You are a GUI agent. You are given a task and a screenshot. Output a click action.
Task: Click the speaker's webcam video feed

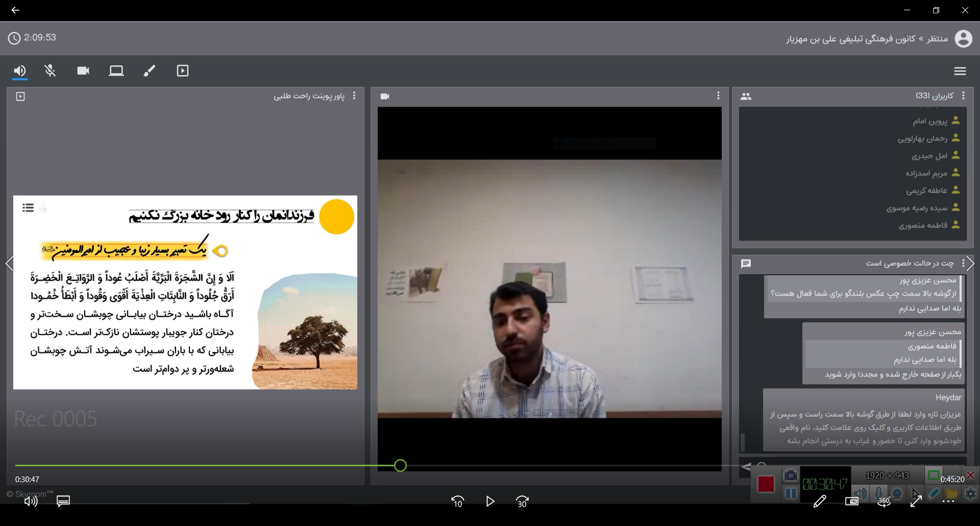click(550, 289)
